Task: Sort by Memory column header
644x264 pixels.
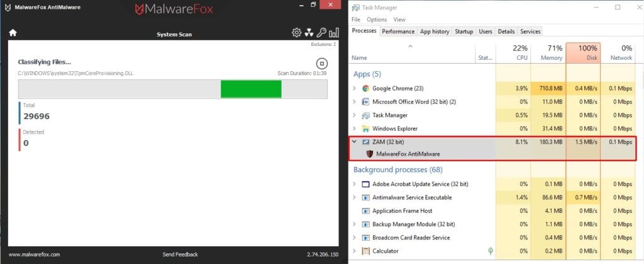Action: click(548, 53)
